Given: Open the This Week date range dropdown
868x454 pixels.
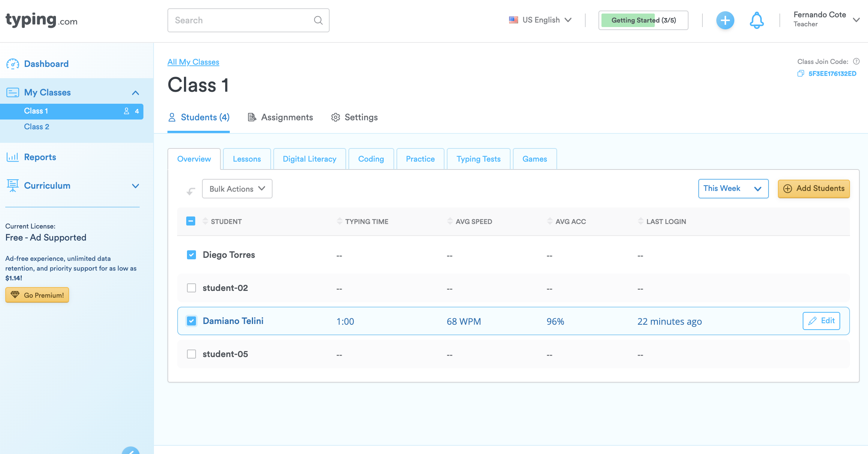Looking at the screenshot, I should click(733, 189).
